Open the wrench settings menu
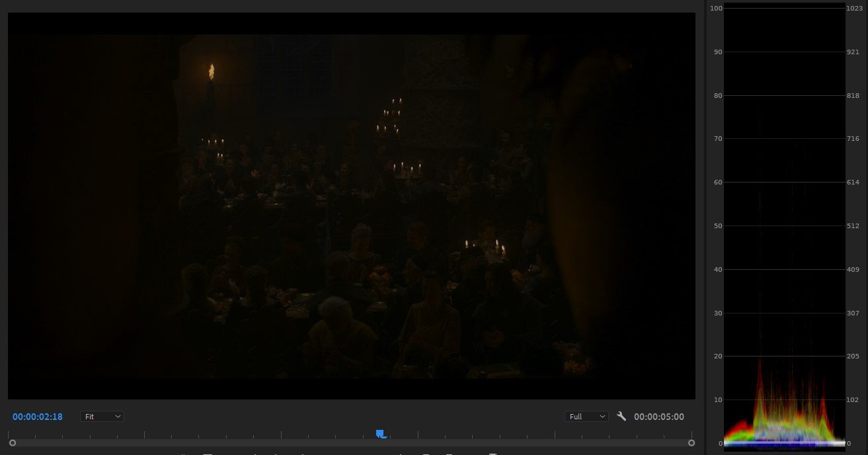The width and height of the screenshot is (868, 455). (621, 416)
